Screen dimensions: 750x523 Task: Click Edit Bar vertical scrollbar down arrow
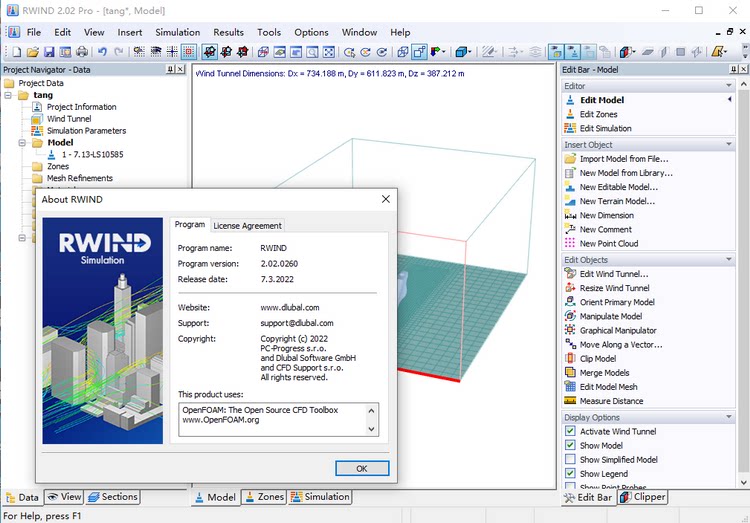744,482
